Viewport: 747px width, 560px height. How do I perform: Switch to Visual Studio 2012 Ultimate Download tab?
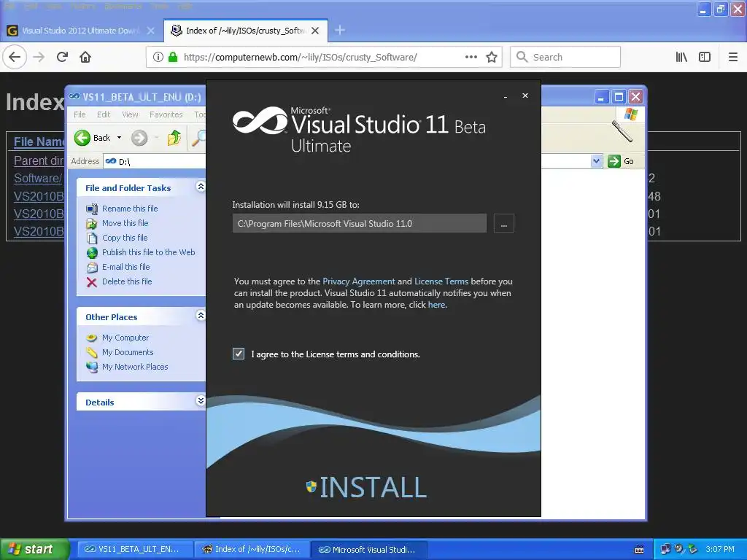tap(81, 31)
